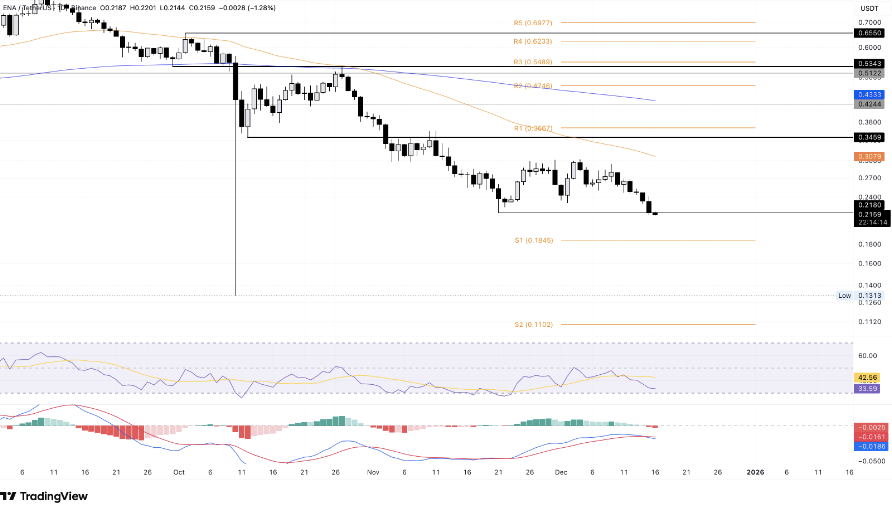Select the R4 (0.6233) pivot label
Viewport: 892px width, 506px height.
pyautogui.click(x=532, y=42)
